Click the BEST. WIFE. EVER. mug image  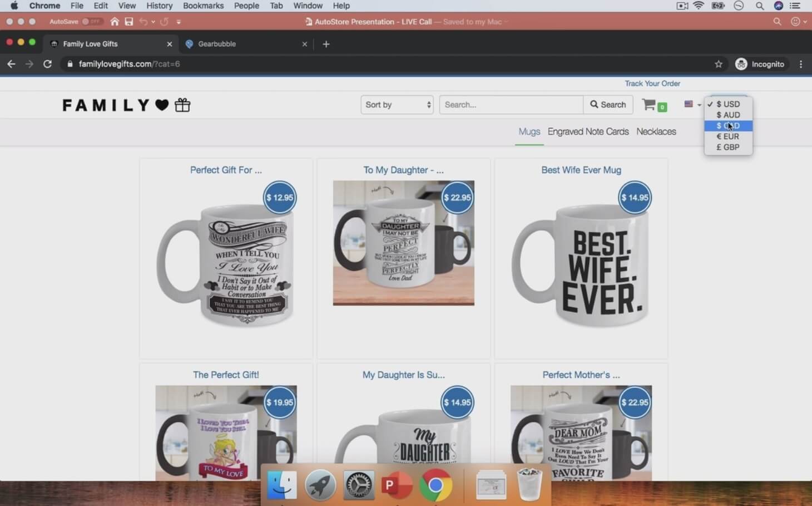pos(581,264)
